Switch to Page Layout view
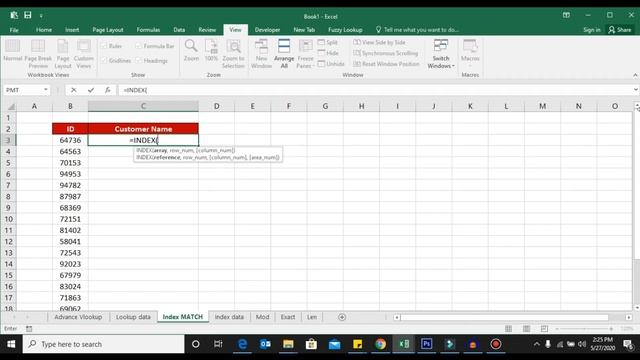The image size is (640, 360). (x=63, y=54)
